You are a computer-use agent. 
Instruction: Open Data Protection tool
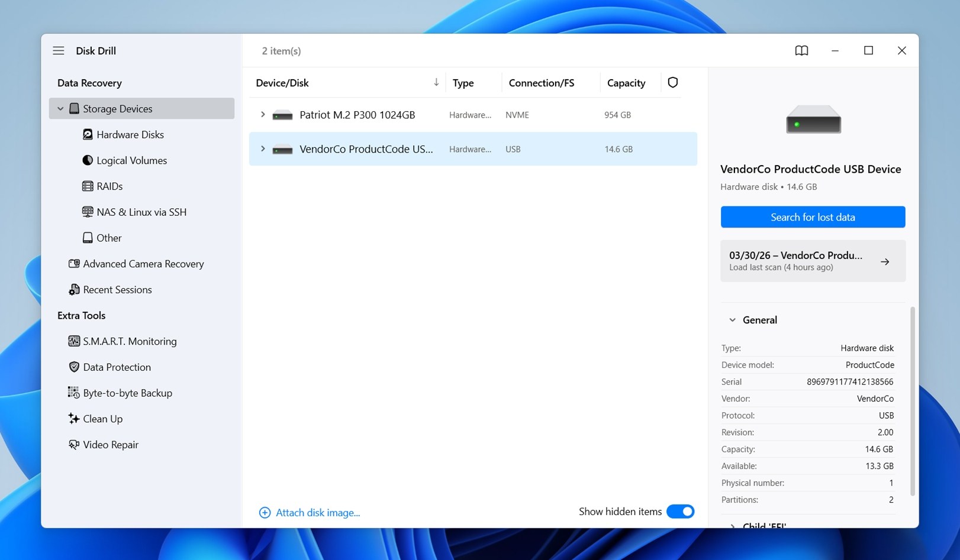pyautogui.click(x=117, y=367)
